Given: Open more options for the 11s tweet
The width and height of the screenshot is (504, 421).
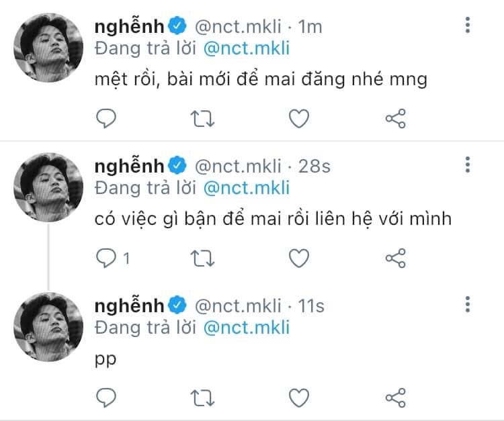Looking at the screenshot, I should tap(468, 304).
